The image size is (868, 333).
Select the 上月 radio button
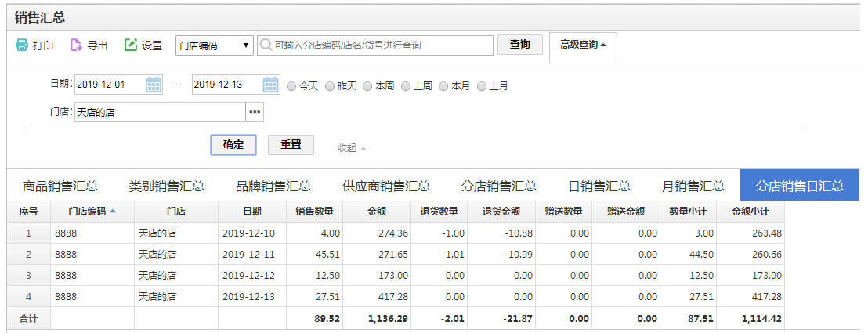click(482, 86)
